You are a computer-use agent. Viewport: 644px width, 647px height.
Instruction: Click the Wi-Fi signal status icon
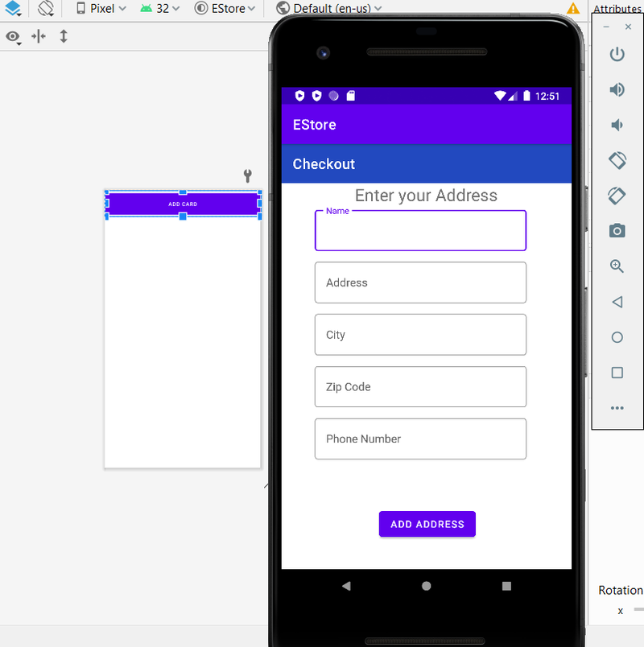(x=500, y=96)
